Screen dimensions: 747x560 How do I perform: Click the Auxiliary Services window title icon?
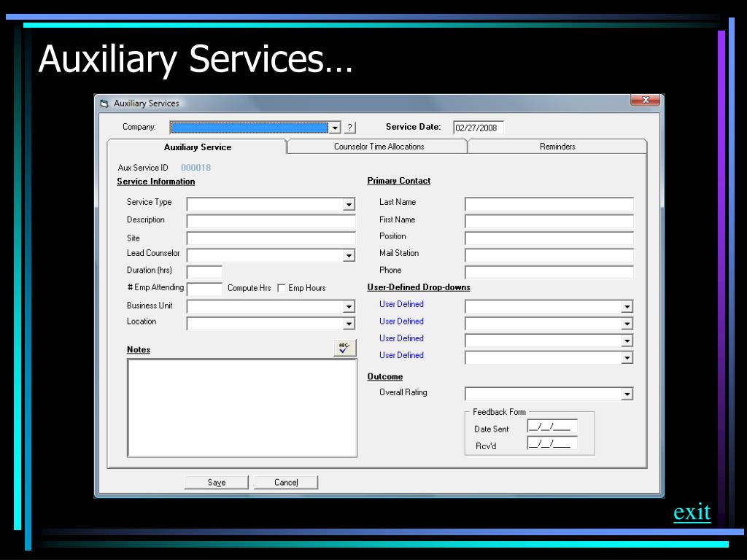coord(104,104)
